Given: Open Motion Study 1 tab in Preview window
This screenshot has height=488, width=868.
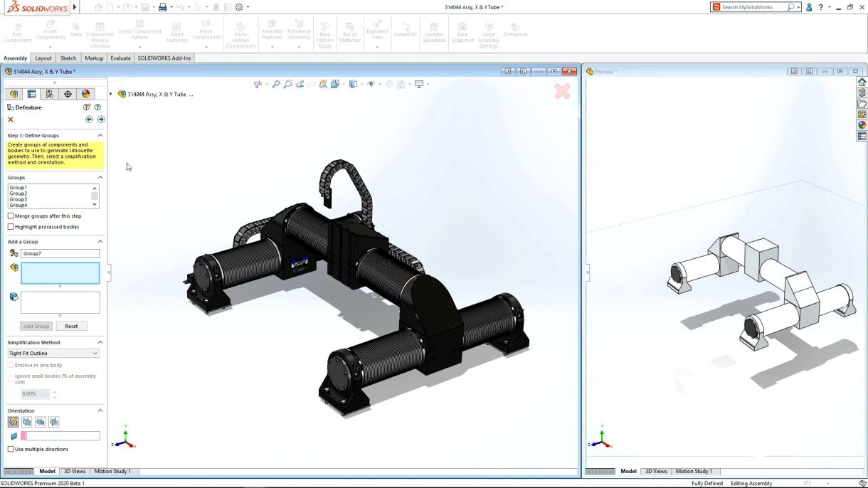Looking at the screenshot, I should (x=694, y=471).
